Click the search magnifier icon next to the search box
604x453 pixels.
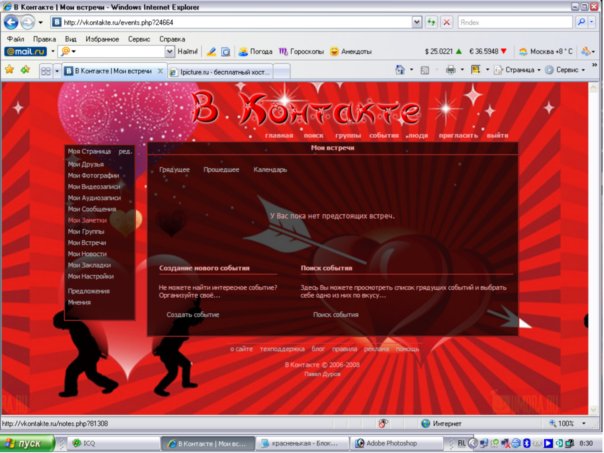tap(581, 22)
